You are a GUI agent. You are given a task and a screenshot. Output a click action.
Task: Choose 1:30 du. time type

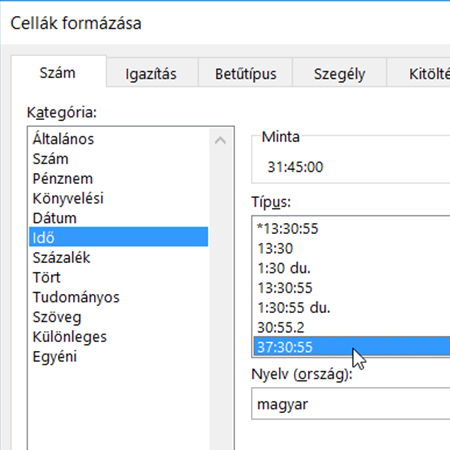point(352,268)
